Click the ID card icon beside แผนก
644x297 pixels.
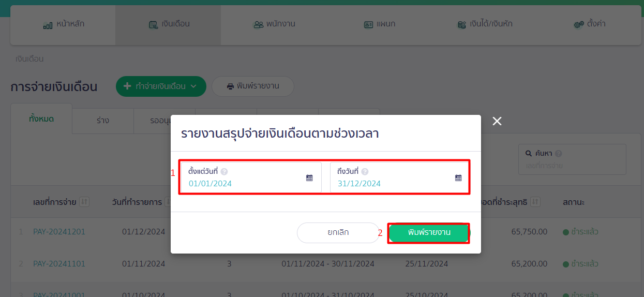tap(369, 24)
